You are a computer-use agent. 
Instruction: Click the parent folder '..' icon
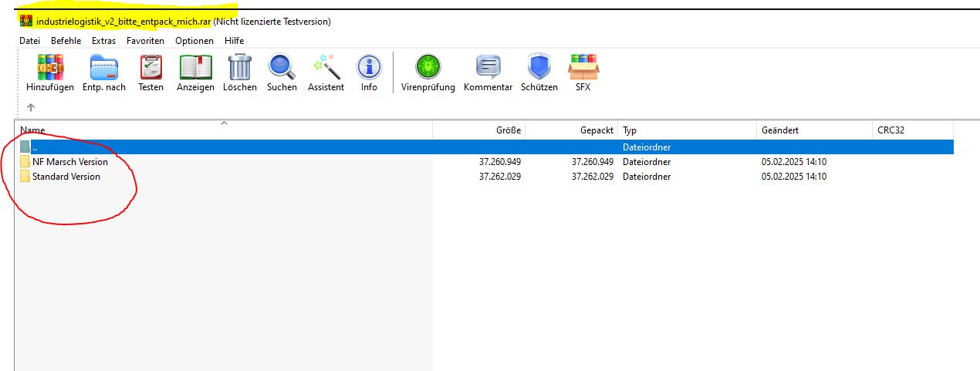[x=25, y=147]
